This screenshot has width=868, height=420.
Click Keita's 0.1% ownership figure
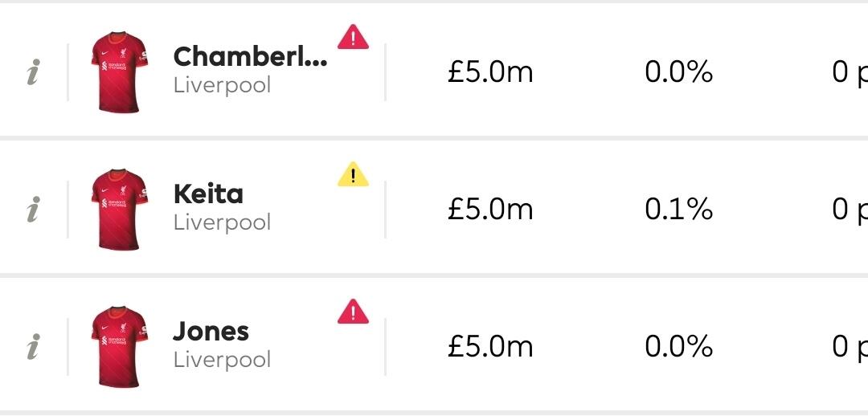coord(678,210)
